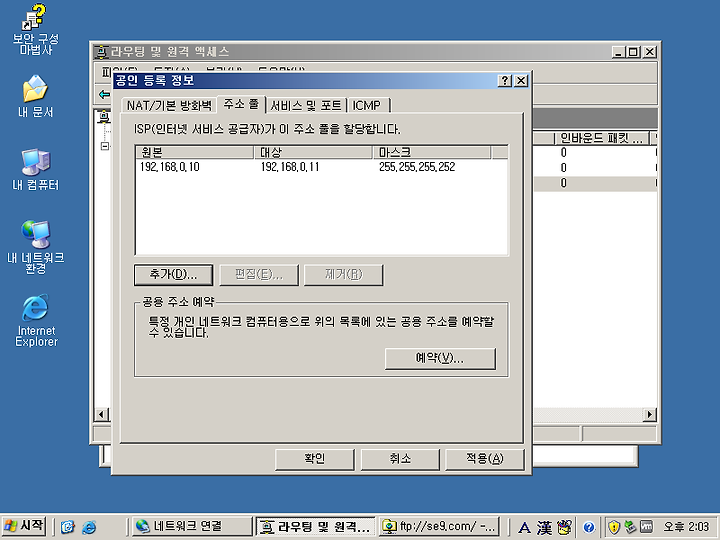
Task: Click the Cancel (취소) button
Action: pyautogui.click(x=400, y=459)
